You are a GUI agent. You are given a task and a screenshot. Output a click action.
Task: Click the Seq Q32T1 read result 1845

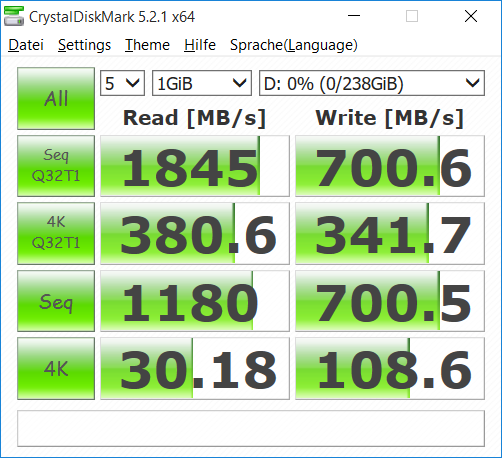pyautogui.click(x=195, y=166)
